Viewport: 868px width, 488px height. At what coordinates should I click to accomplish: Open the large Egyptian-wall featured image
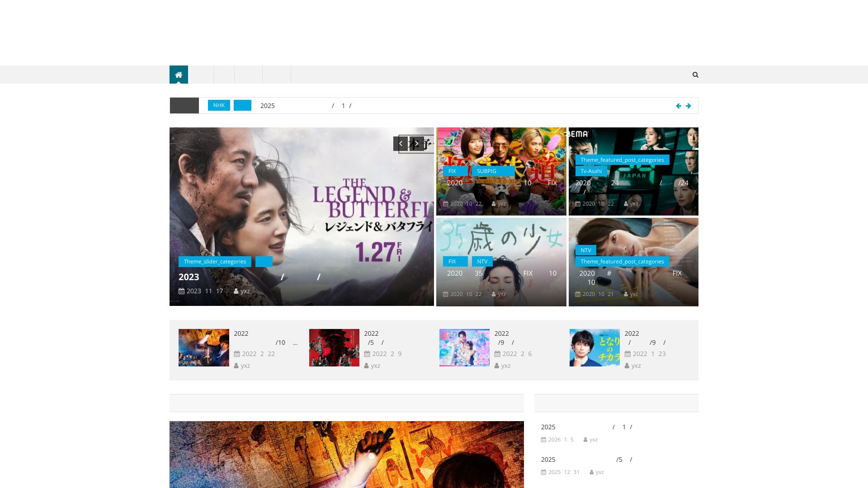[347, 455]
